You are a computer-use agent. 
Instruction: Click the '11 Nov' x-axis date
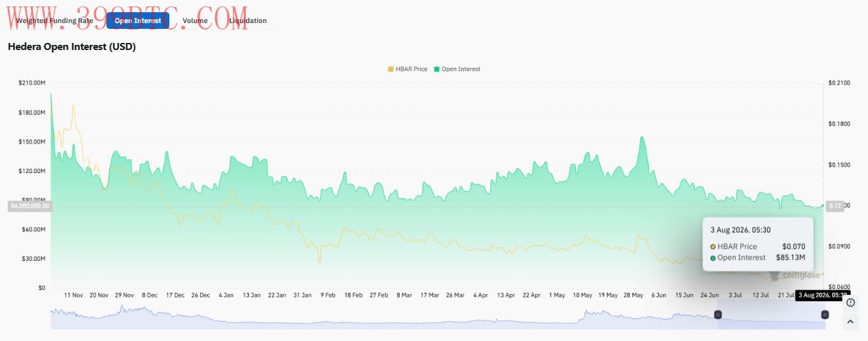[x=74, y=295]
